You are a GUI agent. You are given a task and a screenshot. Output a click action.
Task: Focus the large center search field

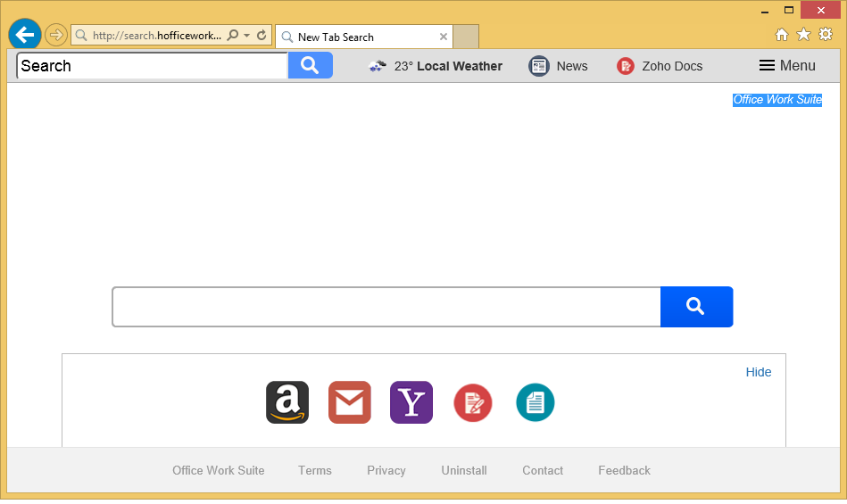(386, 307)
